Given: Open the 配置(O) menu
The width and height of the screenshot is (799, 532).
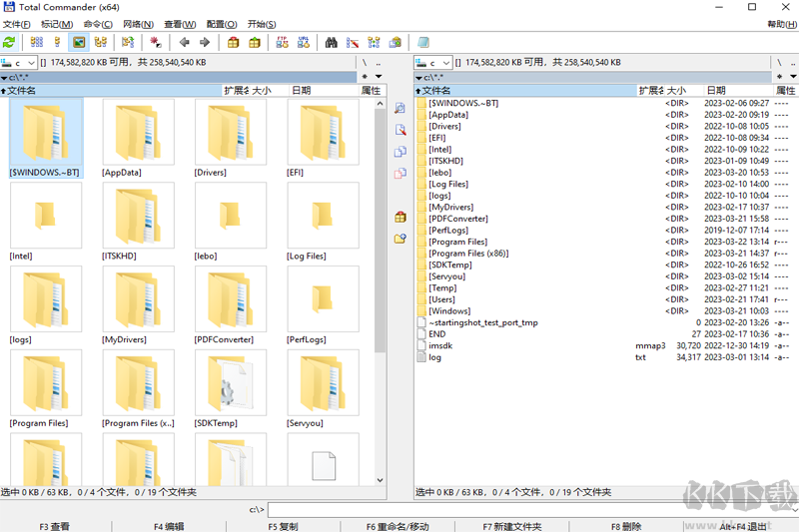Looking at the screenshot, I should (222, 24).
